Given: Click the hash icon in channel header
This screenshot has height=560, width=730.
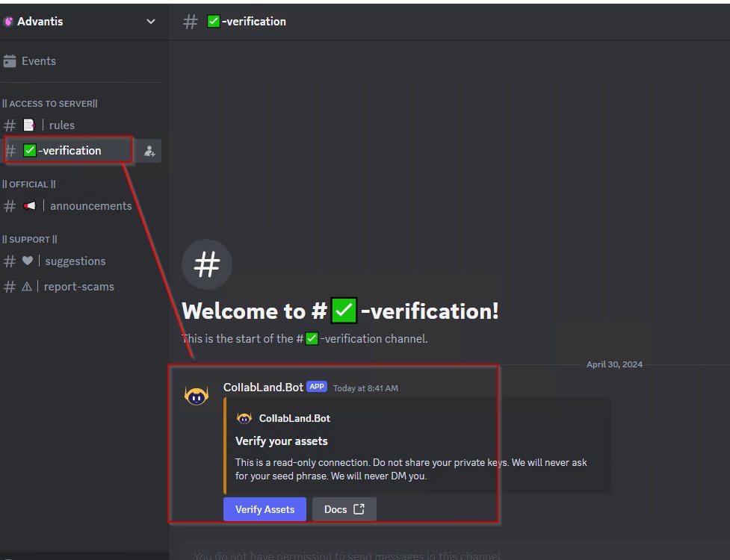Looking at the screenshot, I should coord(191,22).
